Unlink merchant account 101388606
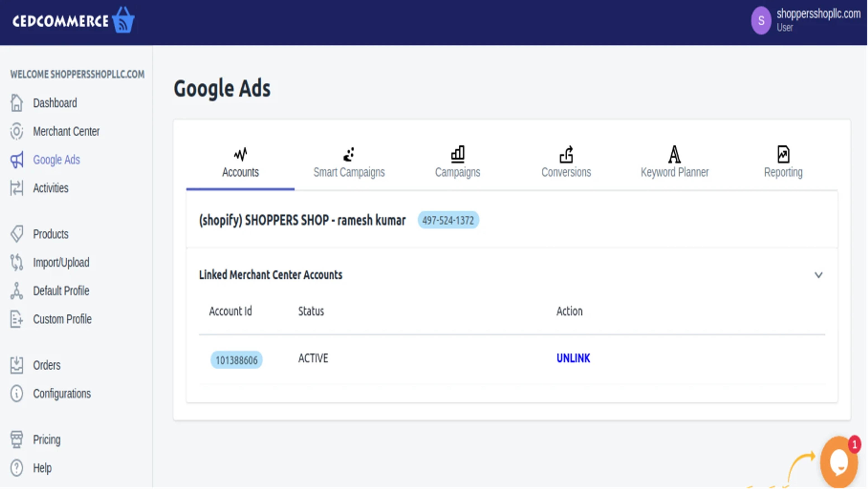Screen dimensions: 868x489 [x=573, y=358]
